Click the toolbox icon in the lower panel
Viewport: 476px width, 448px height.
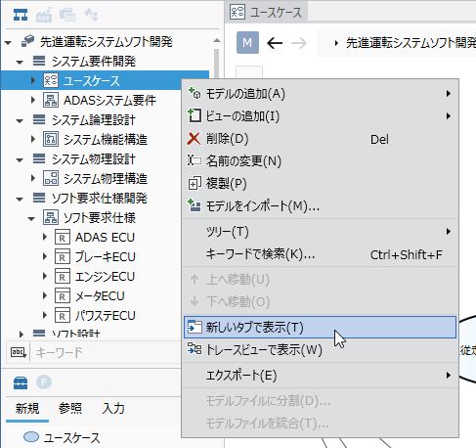pos(21,382)
